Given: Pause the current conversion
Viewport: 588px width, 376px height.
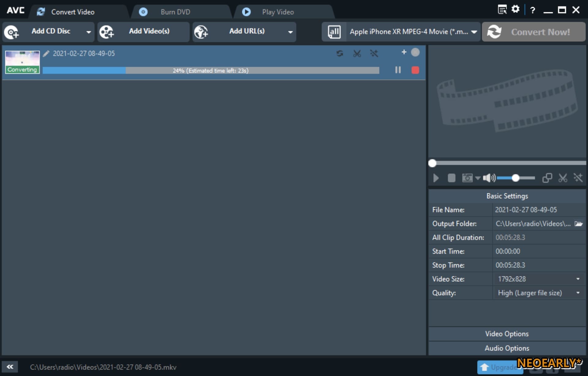Looking at the screenshot, I should click(x=398, y=70).
